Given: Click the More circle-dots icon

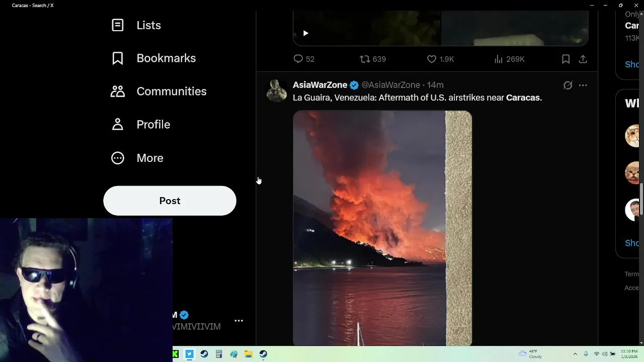Looking at the screenshot, I should (117, 158).
